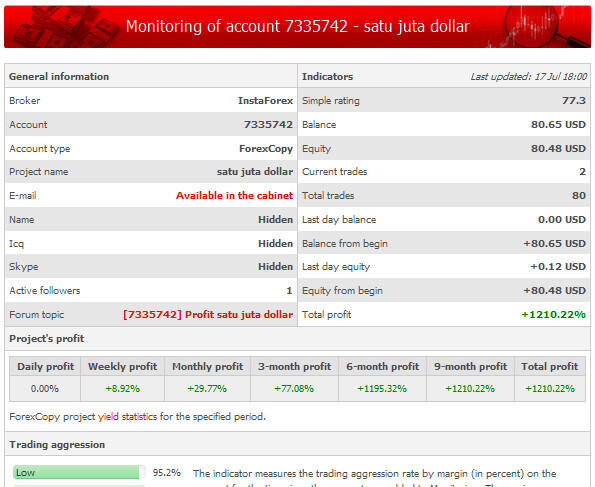Click the 'Daily profit' column header
Image resolution: width=595 pixels, height=487 pixels.
pos(46,366)
